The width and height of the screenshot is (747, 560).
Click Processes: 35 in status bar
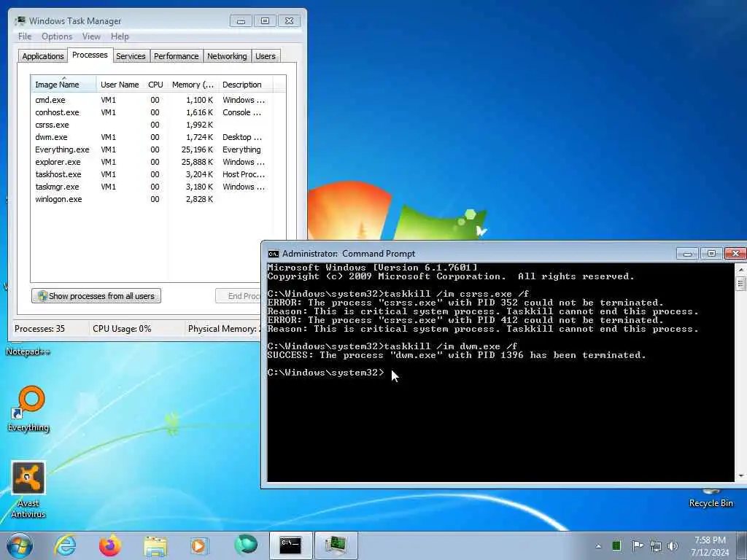tap(39, 329)
